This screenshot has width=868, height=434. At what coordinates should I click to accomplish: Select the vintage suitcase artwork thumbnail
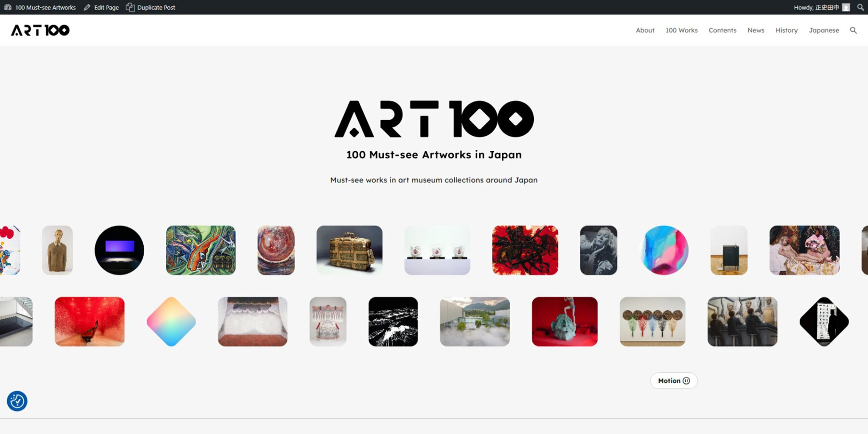349,250
